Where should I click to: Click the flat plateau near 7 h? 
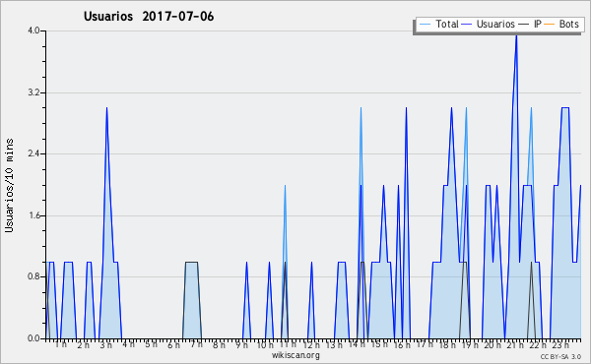[191, 262]
